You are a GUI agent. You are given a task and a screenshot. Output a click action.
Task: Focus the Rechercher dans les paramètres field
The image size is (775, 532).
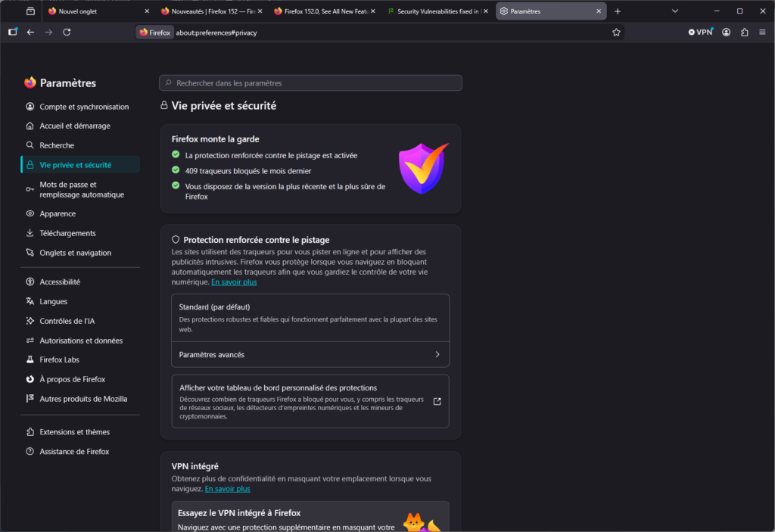pos(310,83)
